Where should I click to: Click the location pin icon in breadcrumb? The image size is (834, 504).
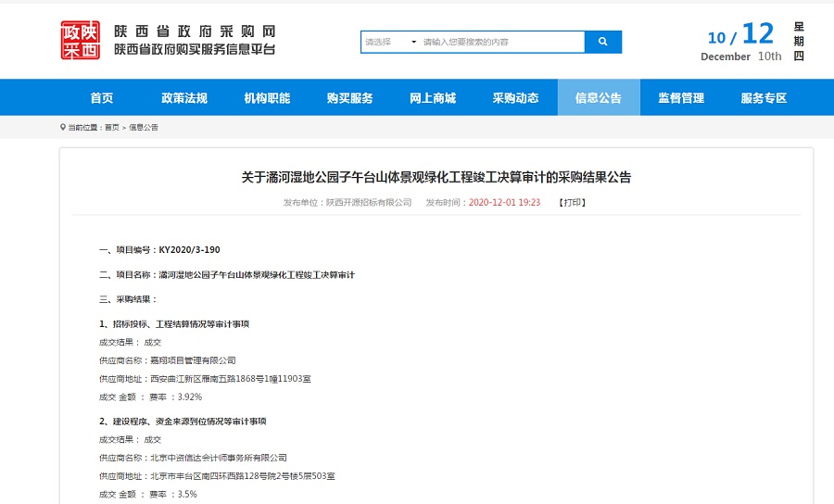click(x=63, y=128)
